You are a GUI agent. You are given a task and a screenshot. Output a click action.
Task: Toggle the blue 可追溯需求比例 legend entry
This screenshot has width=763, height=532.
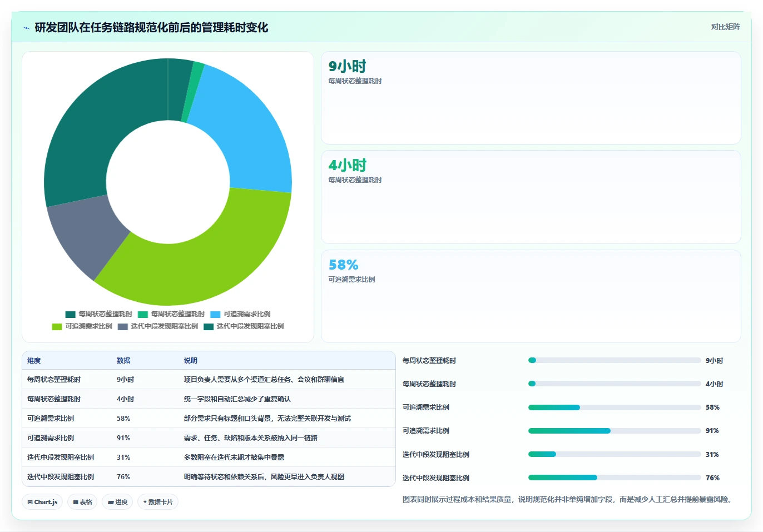(x=240, y=314)
